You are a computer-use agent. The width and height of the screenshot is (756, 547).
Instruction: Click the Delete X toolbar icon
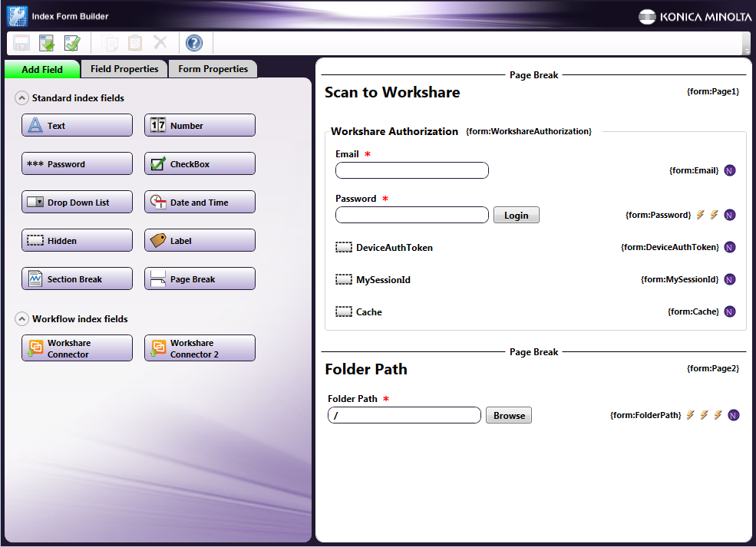point(160,42)
